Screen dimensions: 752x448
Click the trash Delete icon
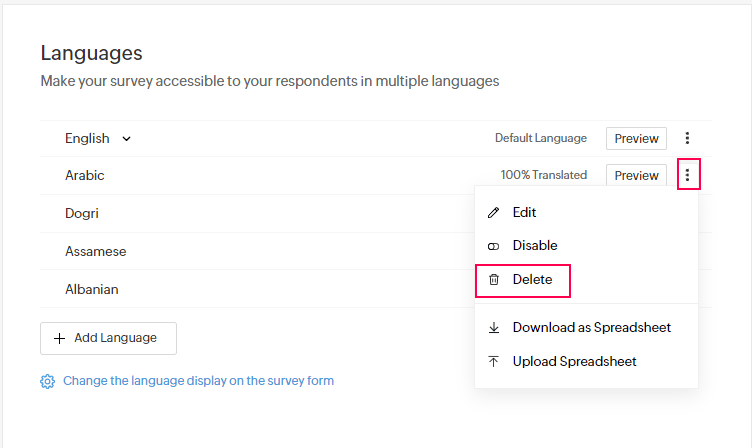(x=493, y=280)
